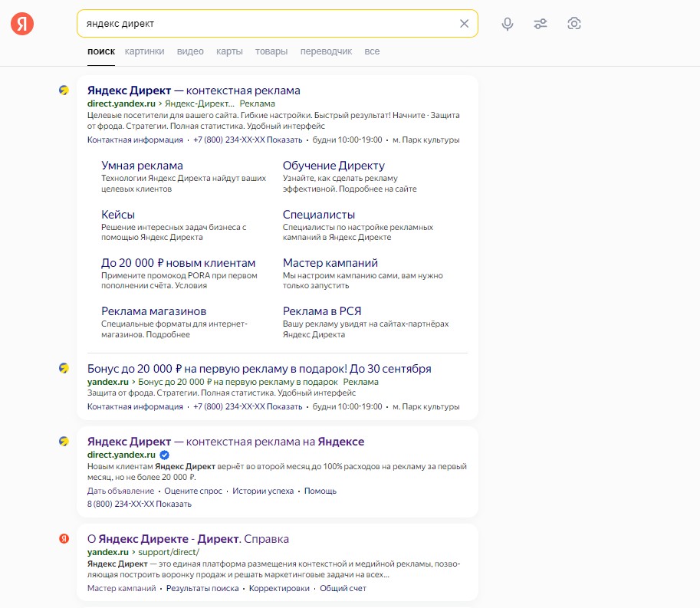Screen dimensions: 700x608
Task: Click the favicon beside the Бонус до 20 000 ₽ result
Action: 64,368
